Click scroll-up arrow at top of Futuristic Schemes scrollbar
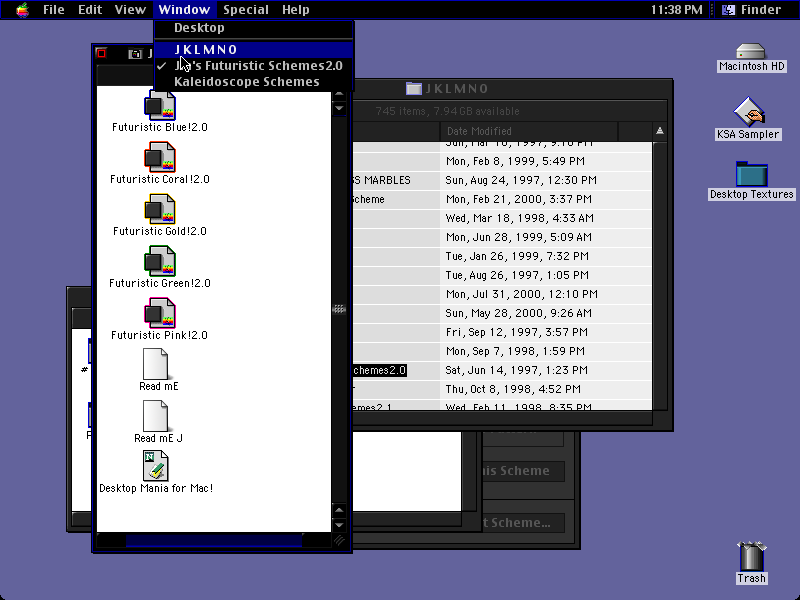The height and width of the screenshot is (600, 800). coord(339,94)
